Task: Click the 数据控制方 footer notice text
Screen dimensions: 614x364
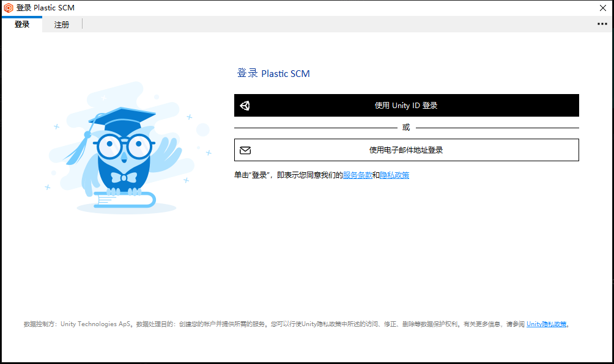Action: pos(297,324)
